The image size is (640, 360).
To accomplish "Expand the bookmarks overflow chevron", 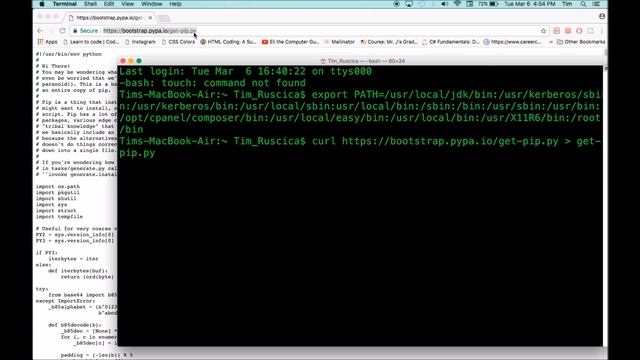I will (551, 42).
